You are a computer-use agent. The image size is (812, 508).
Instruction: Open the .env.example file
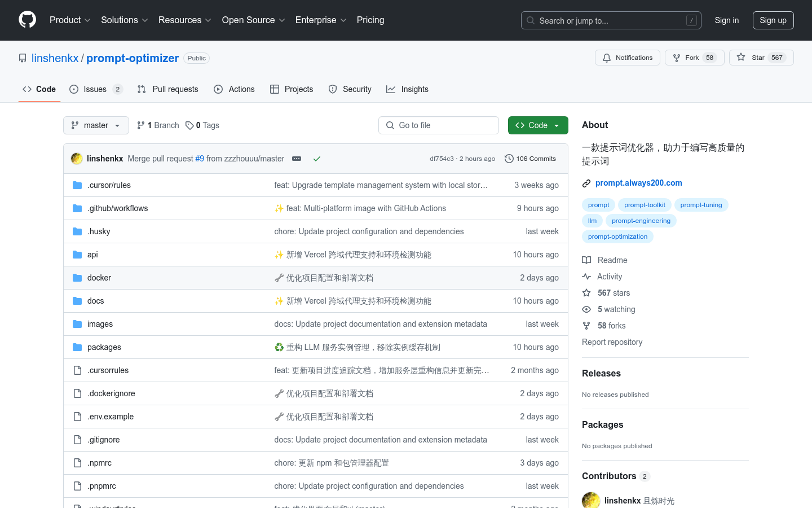111,417
